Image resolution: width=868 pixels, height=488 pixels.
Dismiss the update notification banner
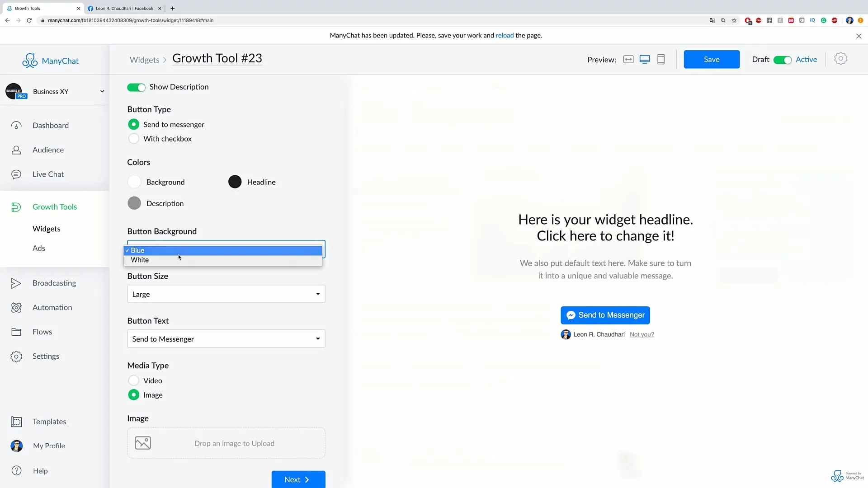859,36
